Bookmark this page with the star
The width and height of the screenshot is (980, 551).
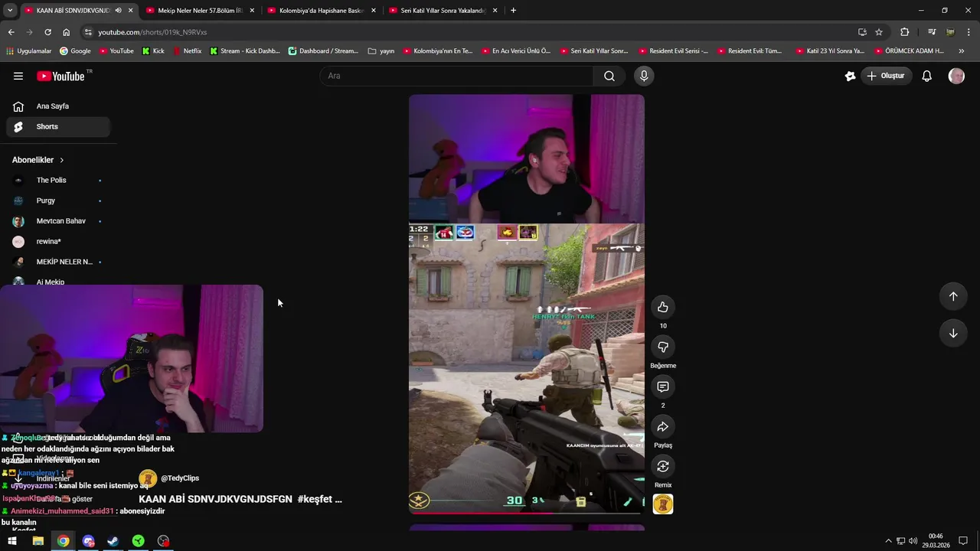point(879,32)
